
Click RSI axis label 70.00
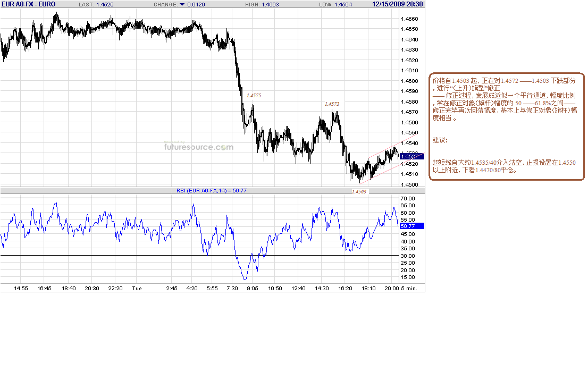click(x=408, y=198)
